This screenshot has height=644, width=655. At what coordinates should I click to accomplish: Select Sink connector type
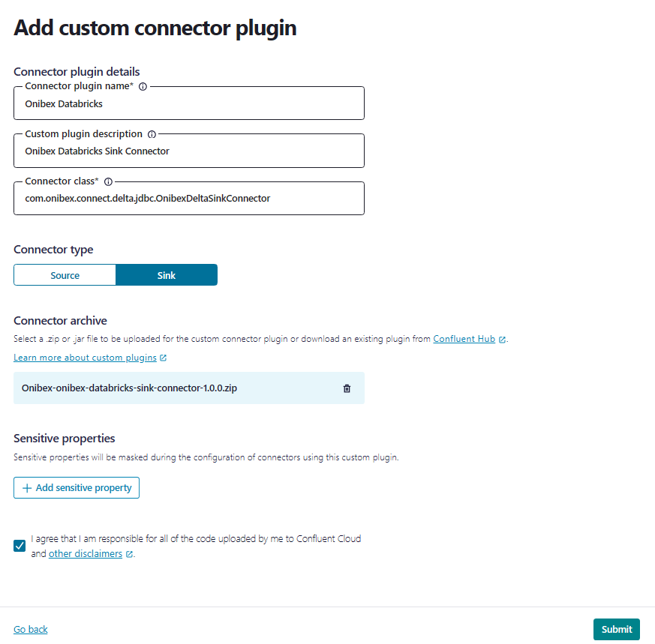pyautogui.click(x=167, y=275)
